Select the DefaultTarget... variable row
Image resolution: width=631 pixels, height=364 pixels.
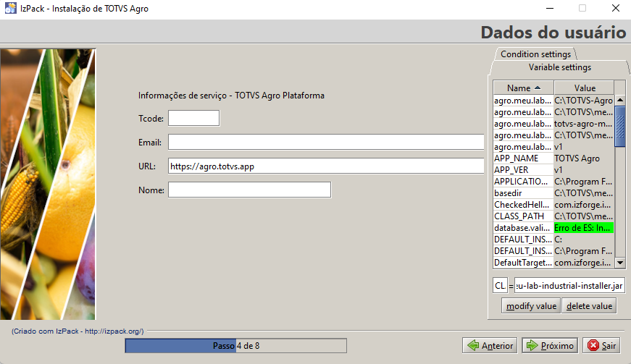tap(553, 263)
